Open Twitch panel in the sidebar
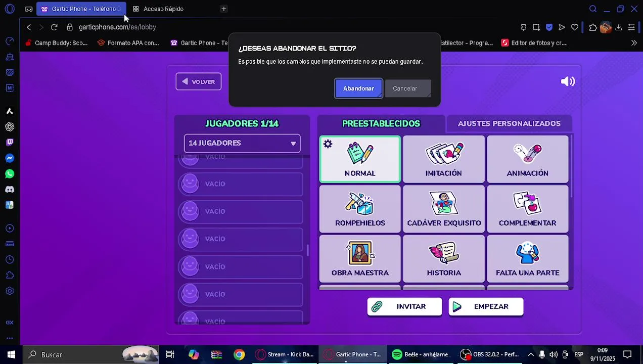Image resolution: width=643 pixels, height=364 pixels. pos(10,143)
